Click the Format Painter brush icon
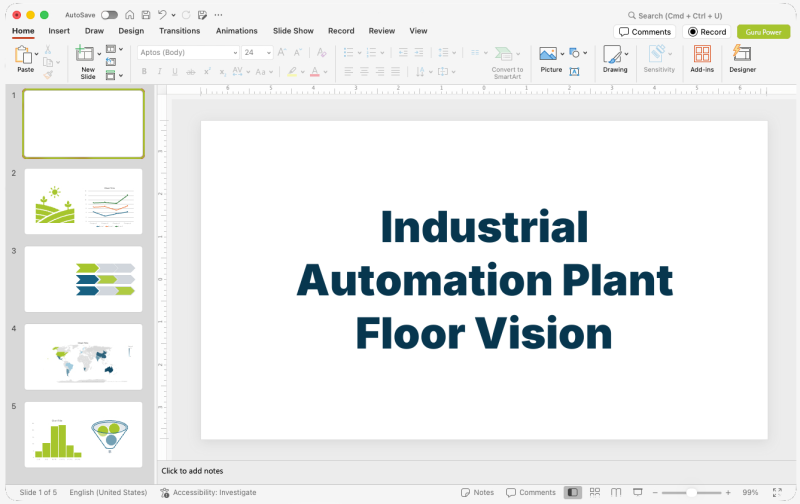Image resolution: width=800 pixels, height=504 pixels. (48, 75)
